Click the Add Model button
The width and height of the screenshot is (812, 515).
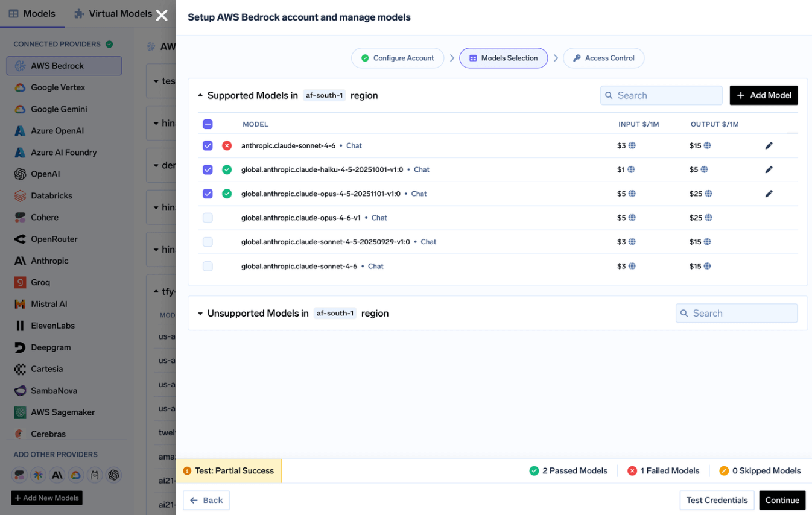click(x=764, y=95)
